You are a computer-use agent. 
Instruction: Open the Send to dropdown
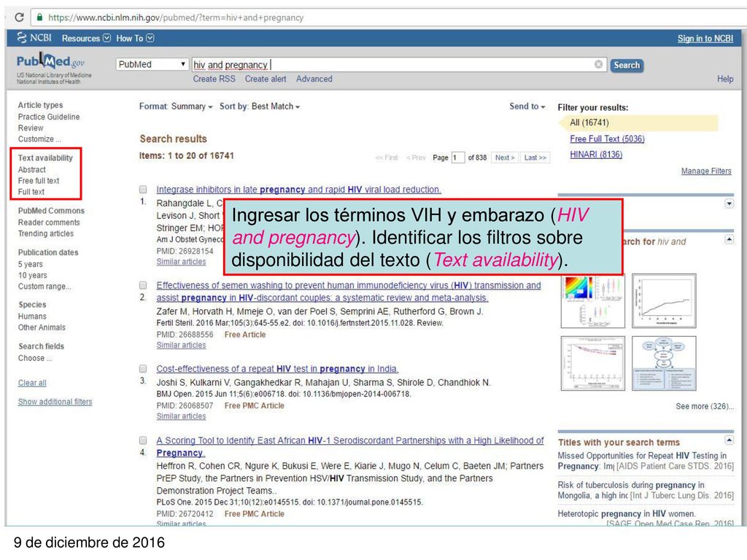(x=527, y=106)
